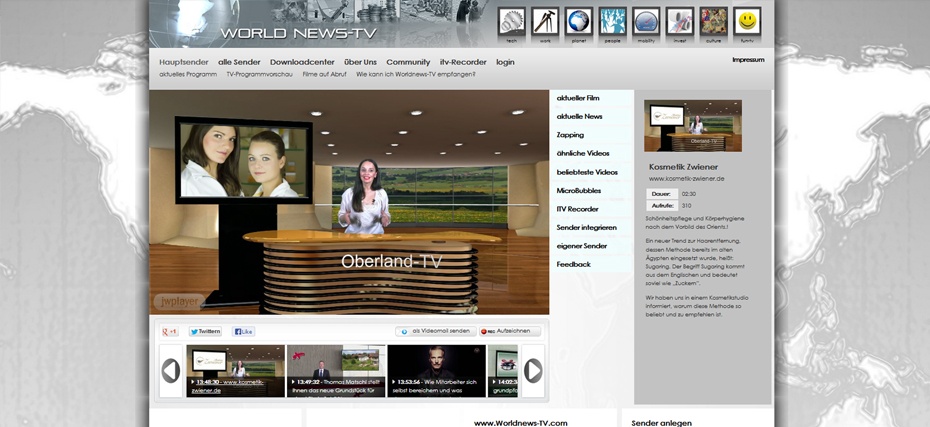Screen dimensions: 930x427
Task: Open the Impressum link
Action: point(749,60)
